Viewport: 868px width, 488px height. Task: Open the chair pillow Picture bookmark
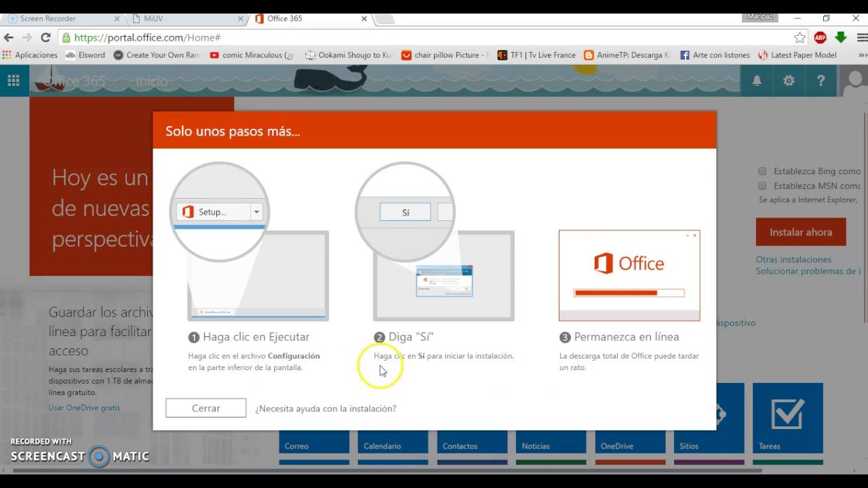pos(445,55)
